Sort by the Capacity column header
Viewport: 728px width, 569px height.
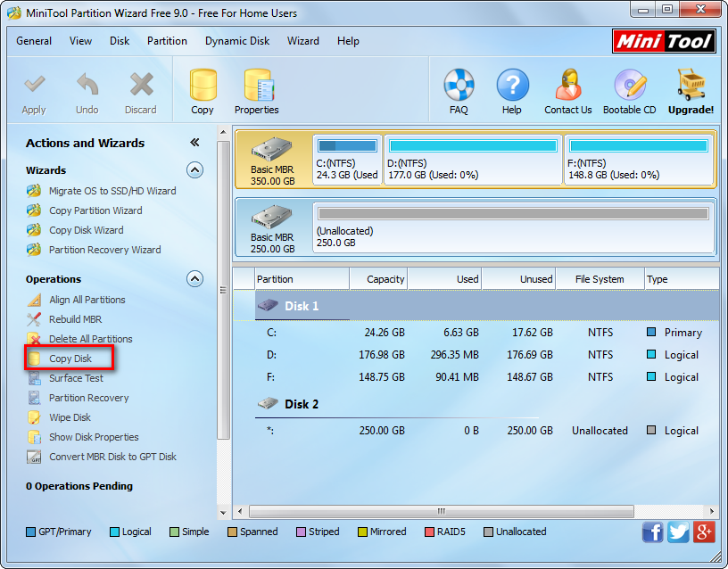[378, 279]
